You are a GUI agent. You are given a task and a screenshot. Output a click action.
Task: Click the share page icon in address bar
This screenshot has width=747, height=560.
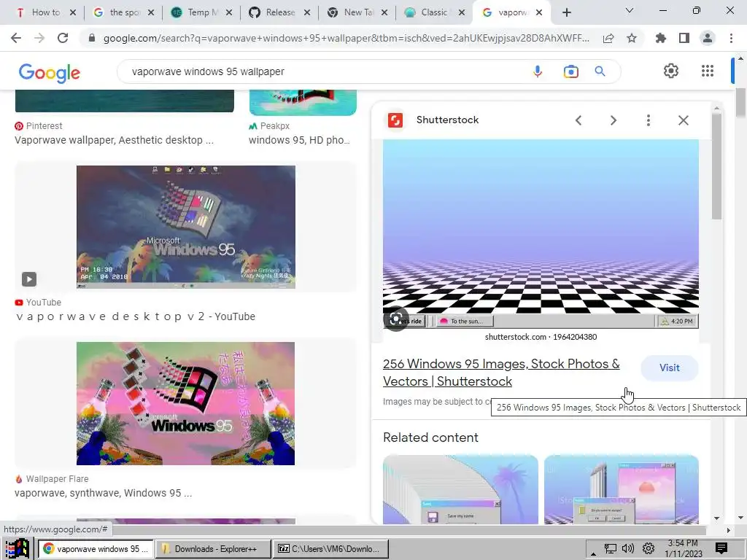[608, 38]
